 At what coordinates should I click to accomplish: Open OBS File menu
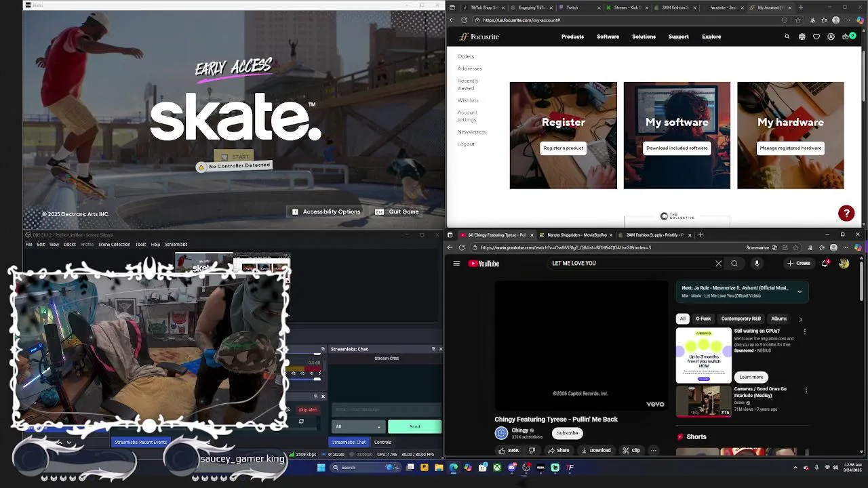(x=29, y=245)
